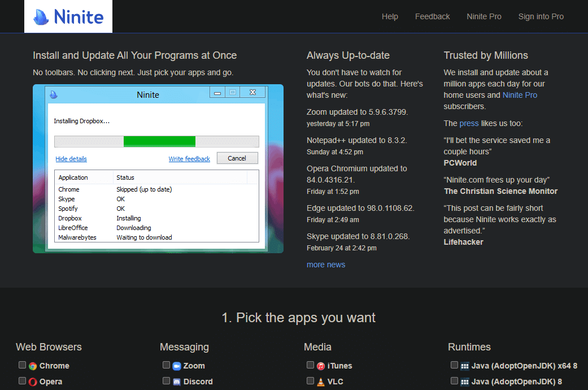Image resolution: width=588 pixels, height=390 pixels.
Task: Click the installer progress bar
Action: click(x=156, y=141)
